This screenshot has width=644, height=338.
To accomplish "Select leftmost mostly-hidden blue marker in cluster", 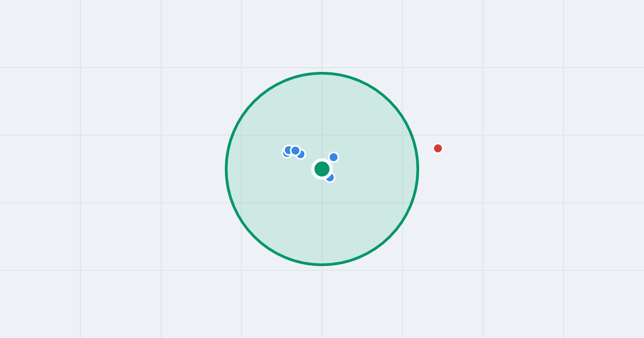I will (286, 154).
